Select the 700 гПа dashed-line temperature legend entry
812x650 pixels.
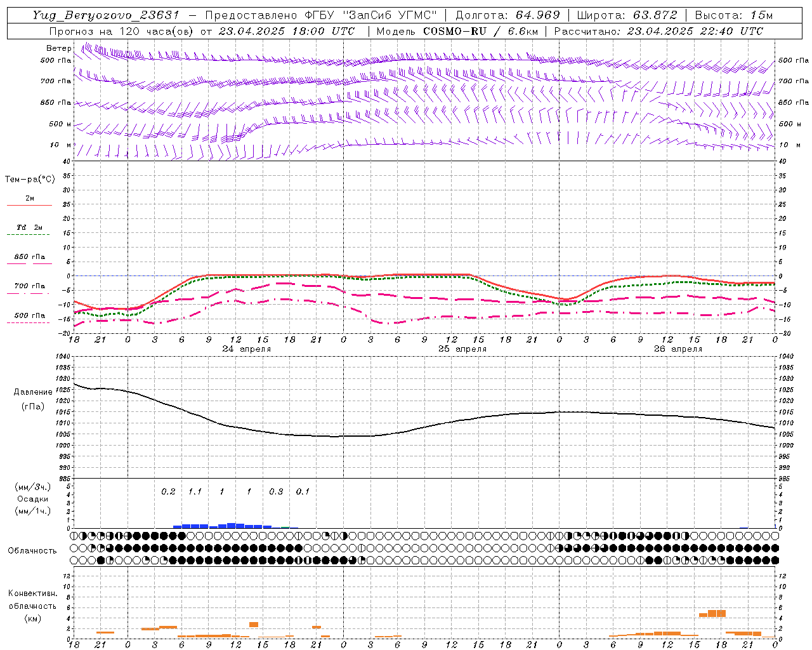(29, 286)
